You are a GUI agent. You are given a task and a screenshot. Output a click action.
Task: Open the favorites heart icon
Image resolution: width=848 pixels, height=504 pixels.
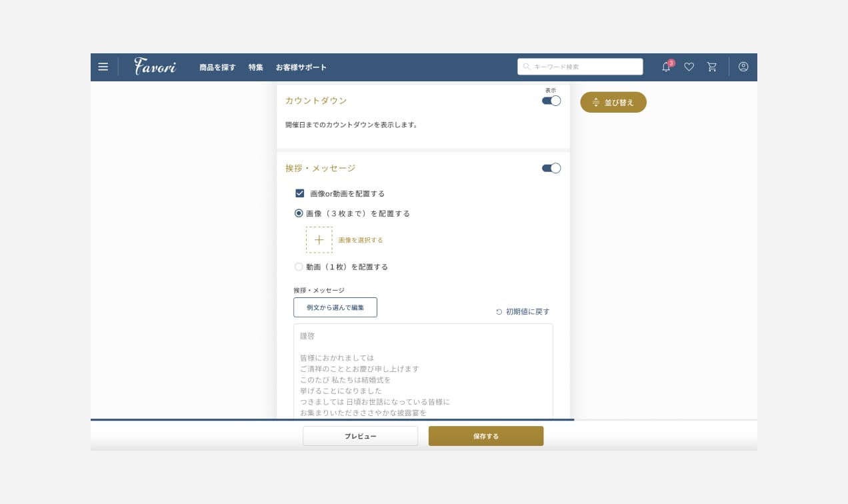[x=689, y=67]
